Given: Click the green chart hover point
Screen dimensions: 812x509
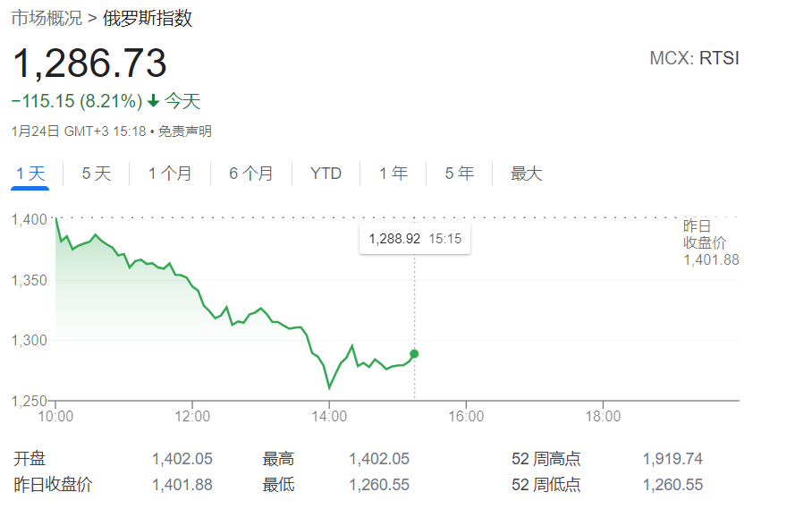Looking at the screenshot, I should 414,353.
